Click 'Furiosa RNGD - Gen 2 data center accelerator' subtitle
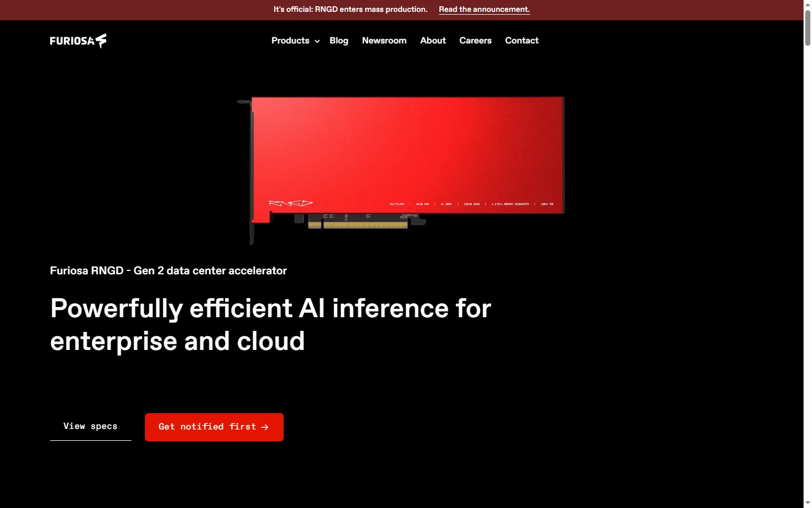This screenshot has width=812, height=508. pyautogui.click(x=168, y=271)
